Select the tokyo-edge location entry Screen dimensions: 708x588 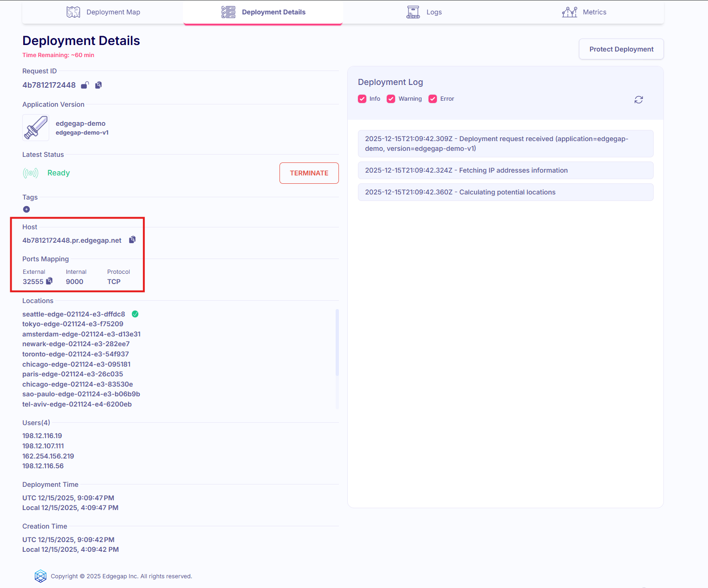point(73,324)
